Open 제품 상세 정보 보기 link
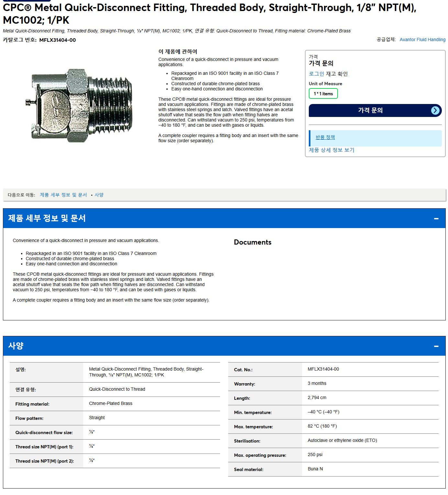 point(331,150)
